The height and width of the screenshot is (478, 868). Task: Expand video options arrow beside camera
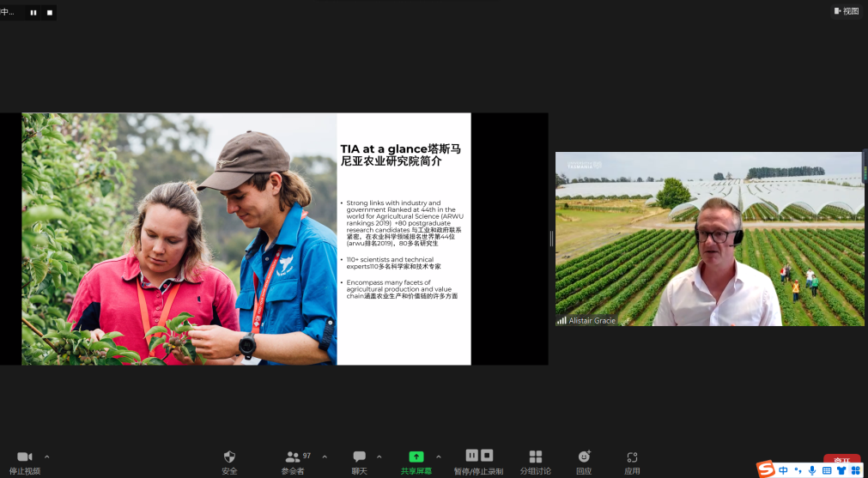click(x=46, y=457)
